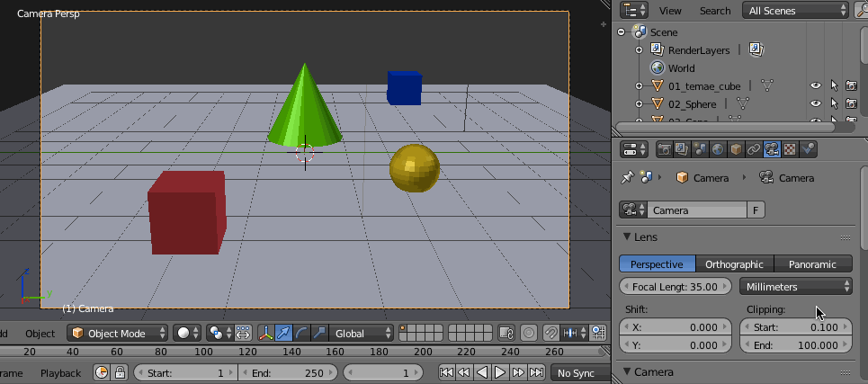868x384 pixels.
Task: Select the rotate manipulator arc
Action: coord(301,333)
